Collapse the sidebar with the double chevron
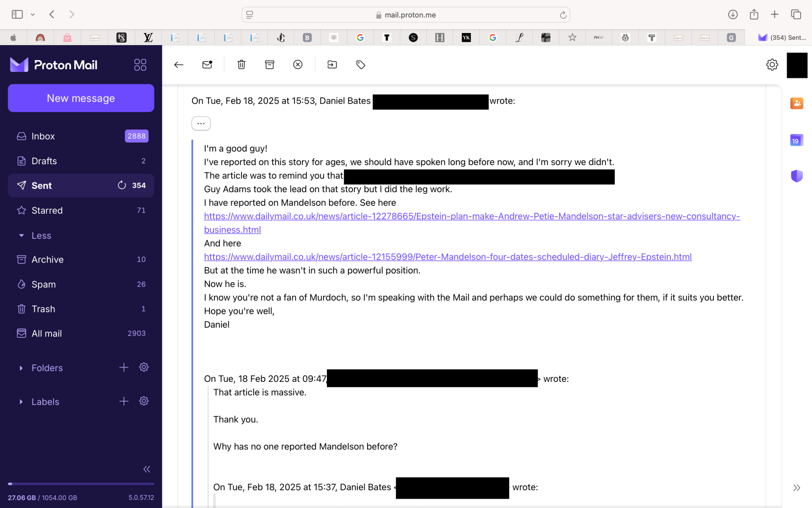Image resolution: width=812 pixels, height=508 pixels. tap(146, 469)
